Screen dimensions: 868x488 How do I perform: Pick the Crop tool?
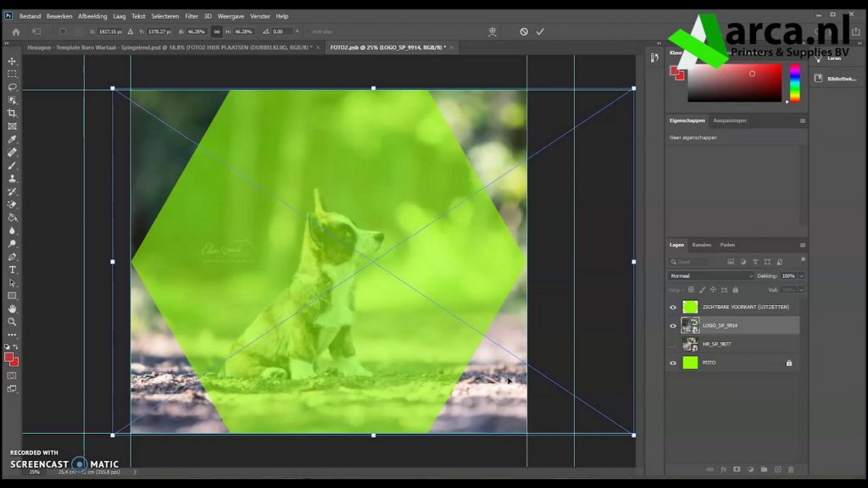click(12, 114)
